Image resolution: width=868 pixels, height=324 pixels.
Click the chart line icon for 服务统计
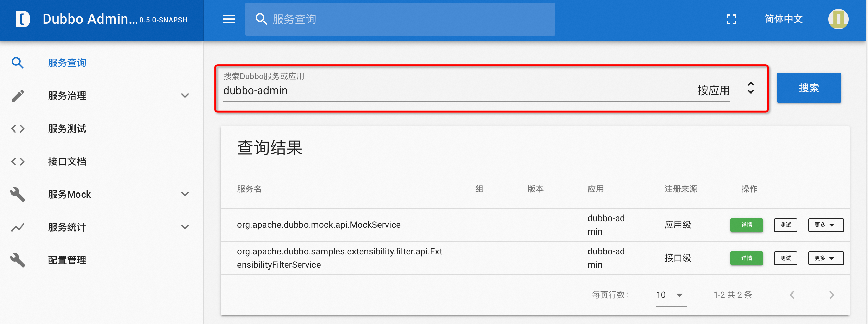(17, 227)
